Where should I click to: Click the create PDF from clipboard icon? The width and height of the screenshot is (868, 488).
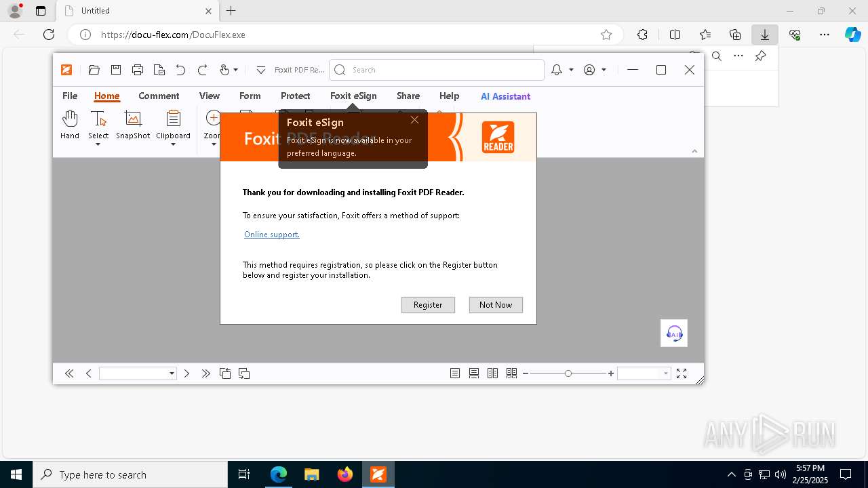point(159,70)
